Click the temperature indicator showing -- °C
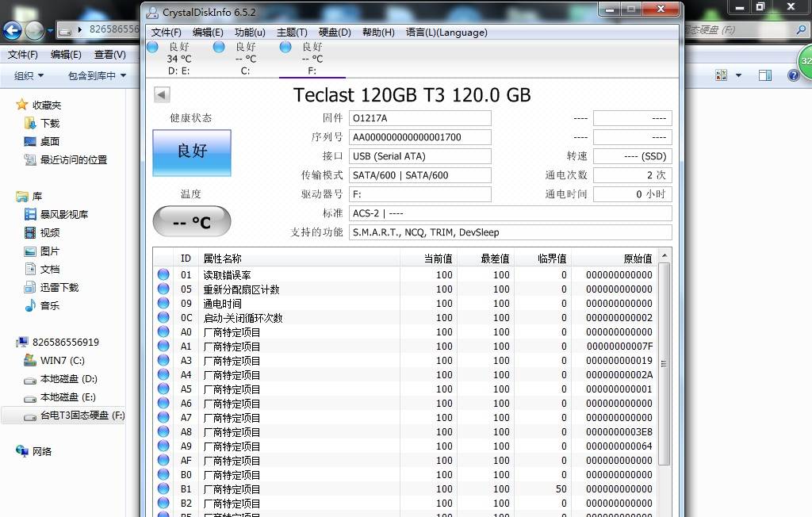This screenshot has width=812, height=517. (190, 222)
